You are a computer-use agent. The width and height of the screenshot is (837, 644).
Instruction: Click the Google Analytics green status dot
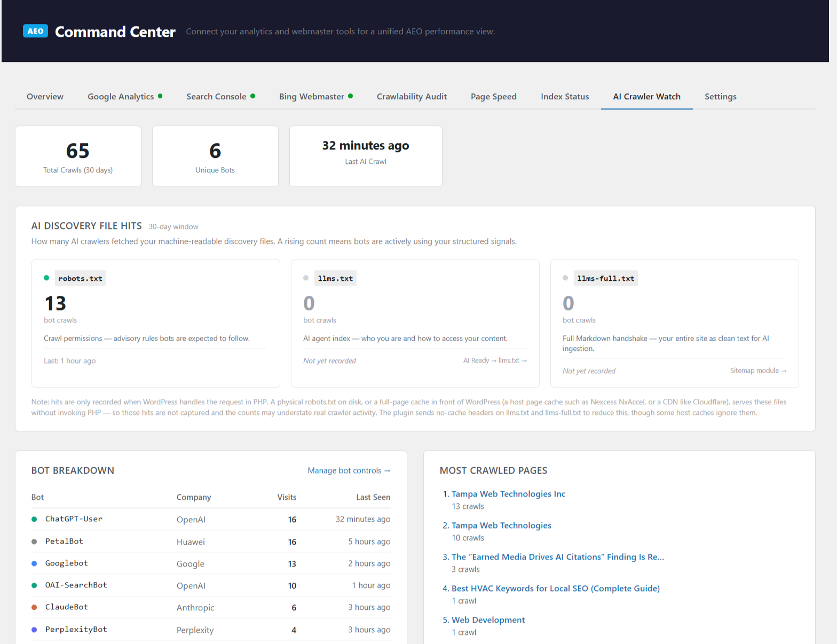[x=160, y=96]
